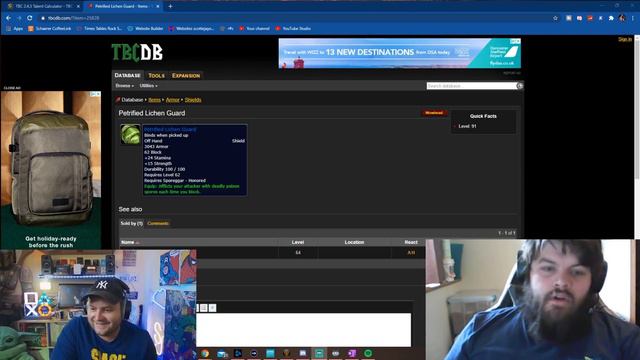Open the Website Builder bookmark

(145, 29)
